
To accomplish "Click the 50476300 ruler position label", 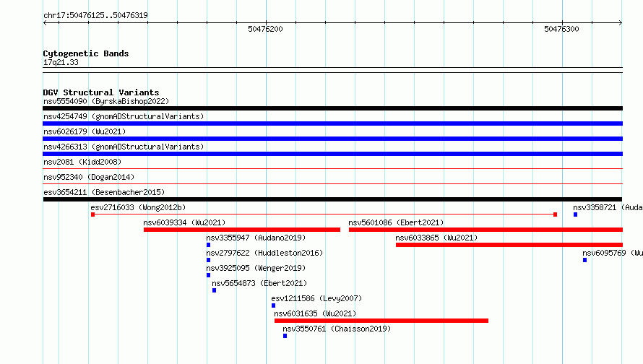I will (561, 29).
